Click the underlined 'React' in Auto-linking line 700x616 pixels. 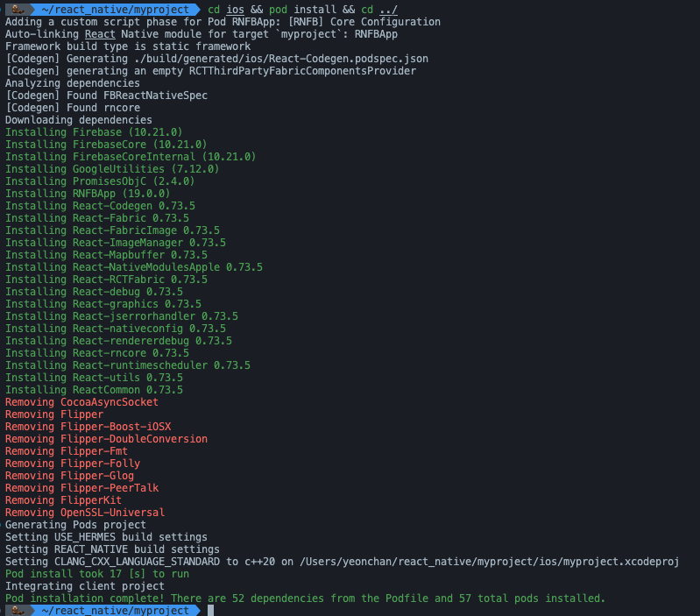[100, 34]
